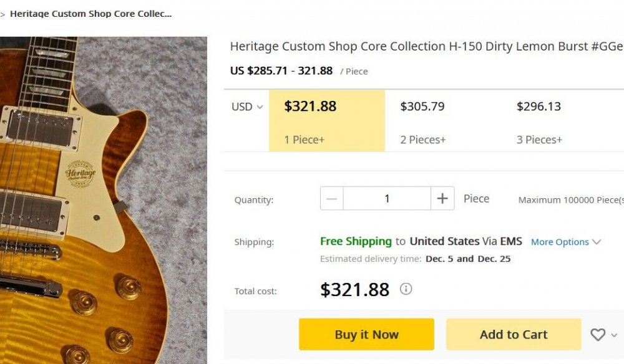Open the Heritage guitar product photo
Image resolution: width=624 pixels, height=364 pixels.
pos(103,199)
